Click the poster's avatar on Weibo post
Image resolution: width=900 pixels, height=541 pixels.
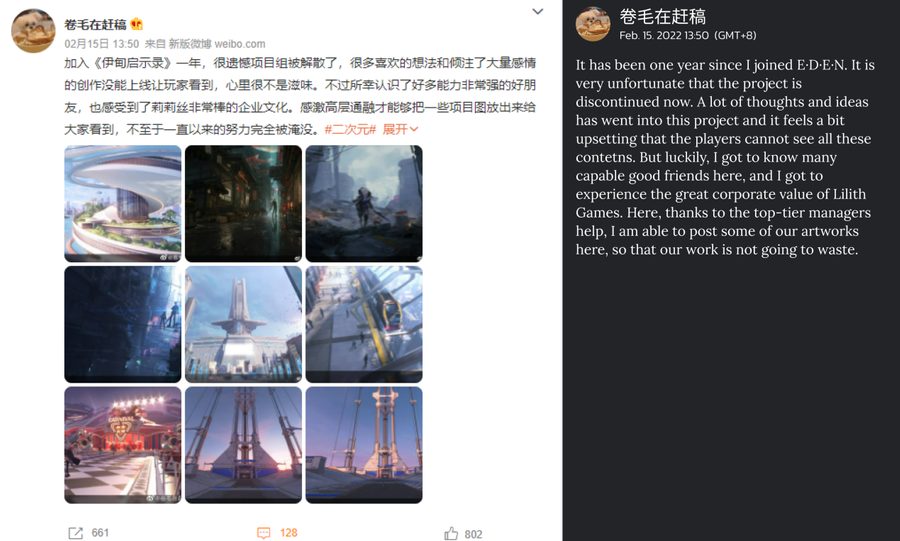click(x=33, y=31)
